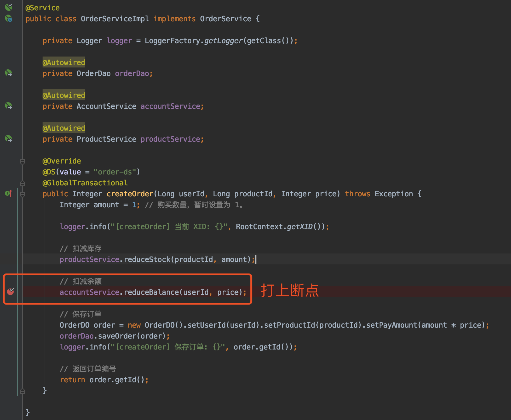
Task: Open autowired dependency icon for accountService
Action: tap(9, 106)
